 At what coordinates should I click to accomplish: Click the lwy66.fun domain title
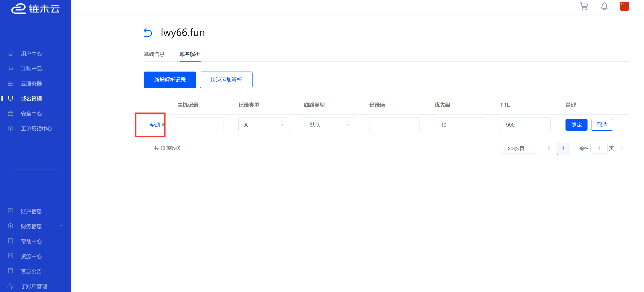(183, 33)
